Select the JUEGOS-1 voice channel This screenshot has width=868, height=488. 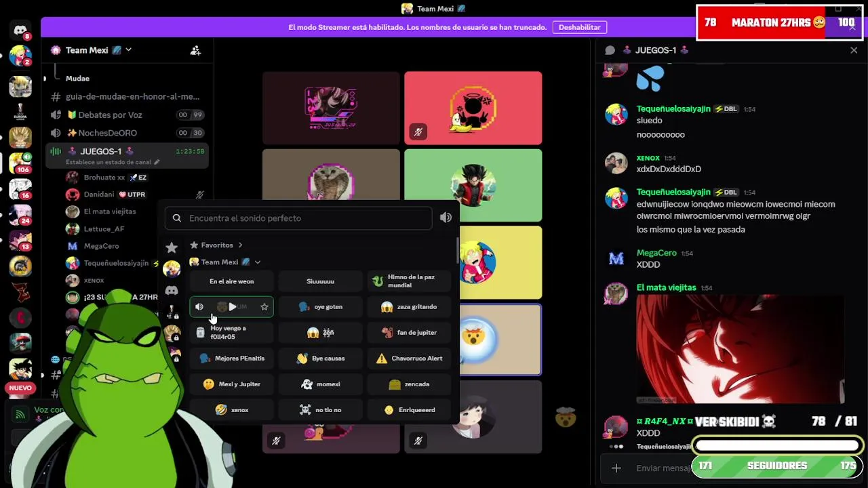pos(126,155)
